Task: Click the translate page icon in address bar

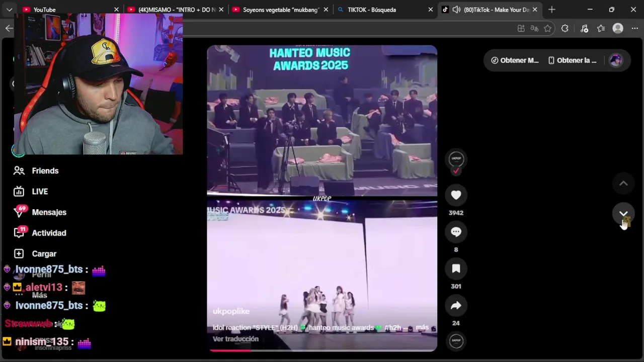Action: tap(534, 29)
